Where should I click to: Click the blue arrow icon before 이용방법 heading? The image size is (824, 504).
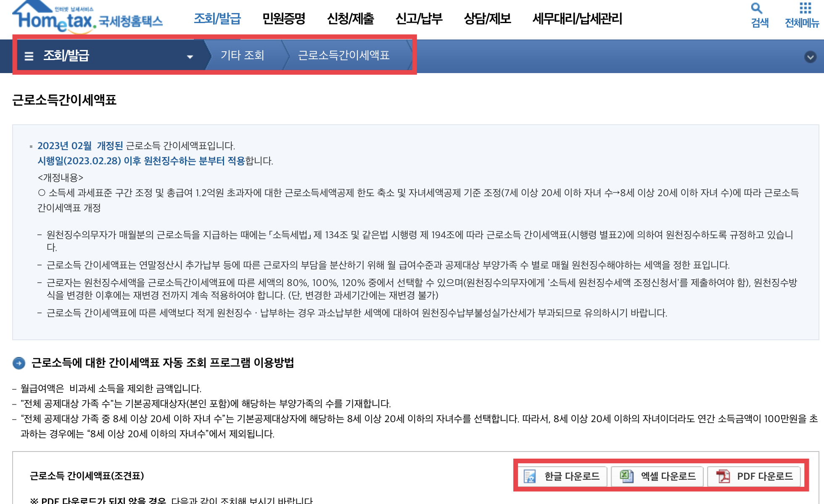[18, 363]
